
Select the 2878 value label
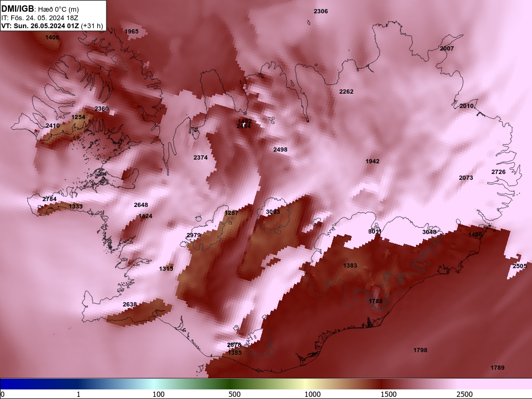[x=234, y=345]
